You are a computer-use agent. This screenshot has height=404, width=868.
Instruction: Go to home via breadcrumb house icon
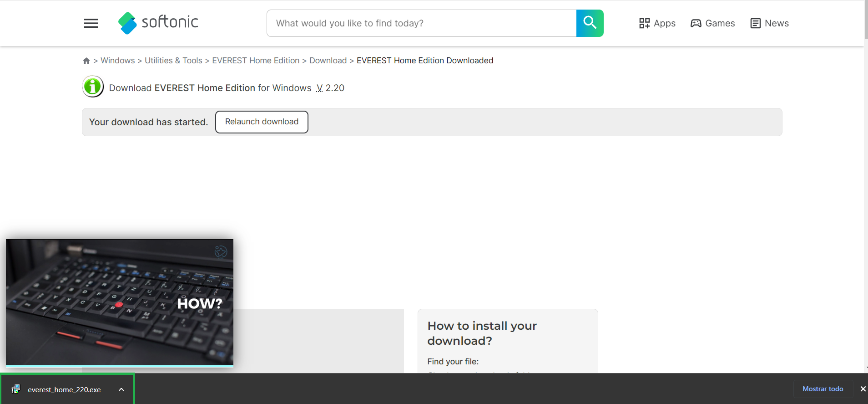tap(86, 61)
